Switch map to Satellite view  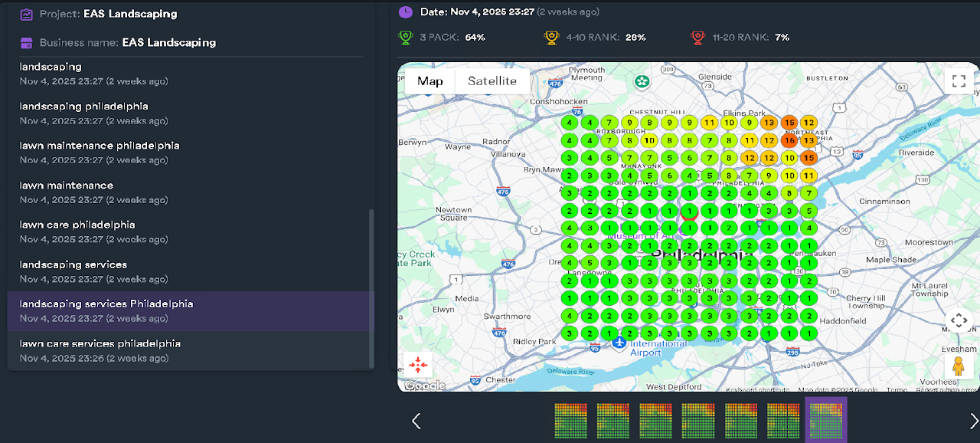pyautogui.click(x=492, y=80)
